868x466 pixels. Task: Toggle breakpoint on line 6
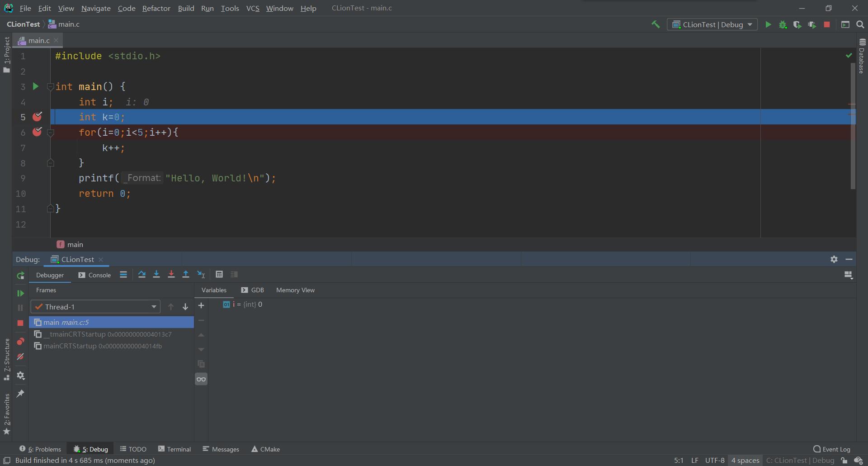[37, 132]
